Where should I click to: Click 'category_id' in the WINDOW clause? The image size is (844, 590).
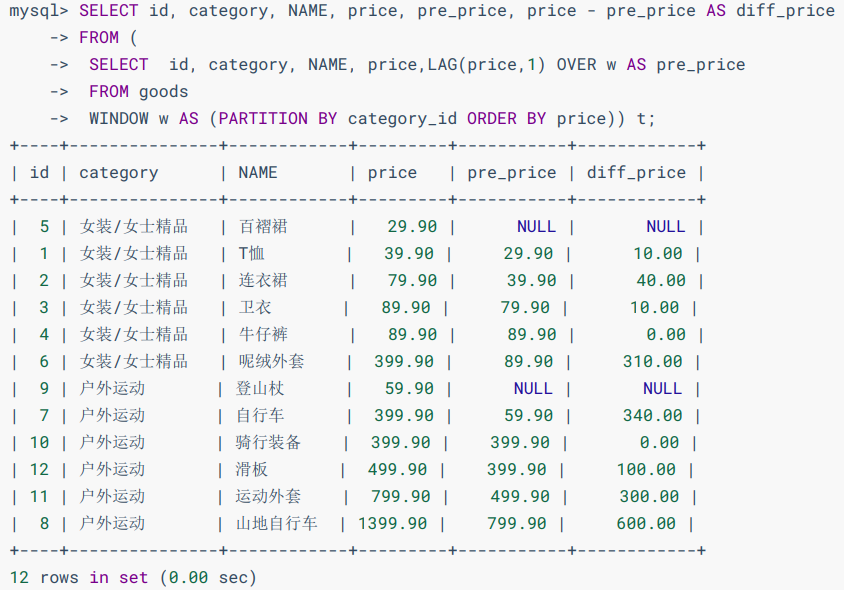(402, 118)
